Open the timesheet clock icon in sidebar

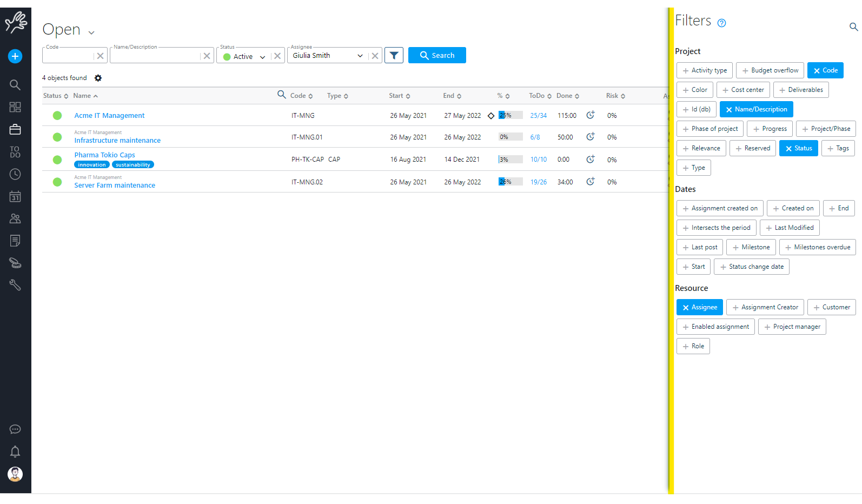[x=15, y=174]
